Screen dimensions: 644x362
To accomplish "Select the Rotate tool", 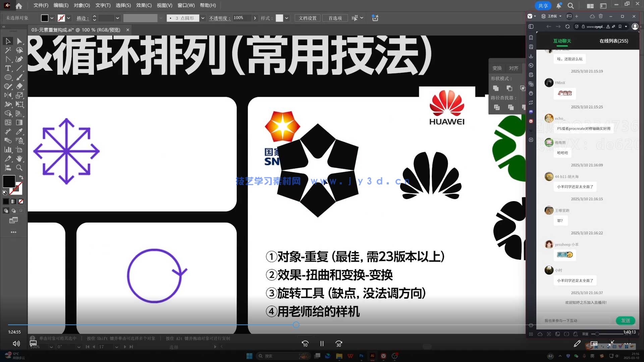I will 8,95.
